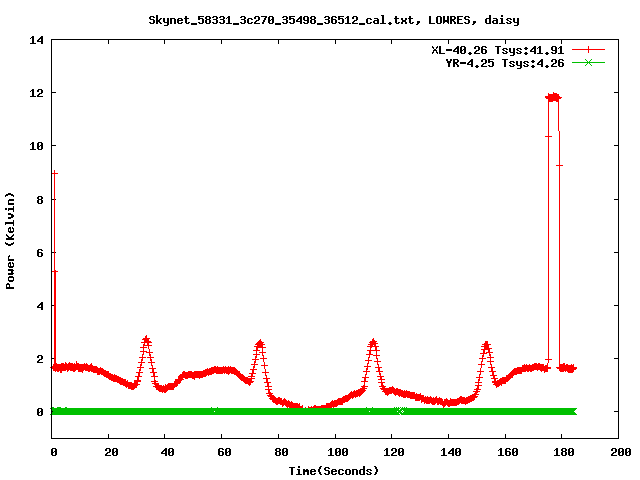Click the y-axis tick label 8
Viewport: 640px width, 480px height.
(x=40, y=200)
